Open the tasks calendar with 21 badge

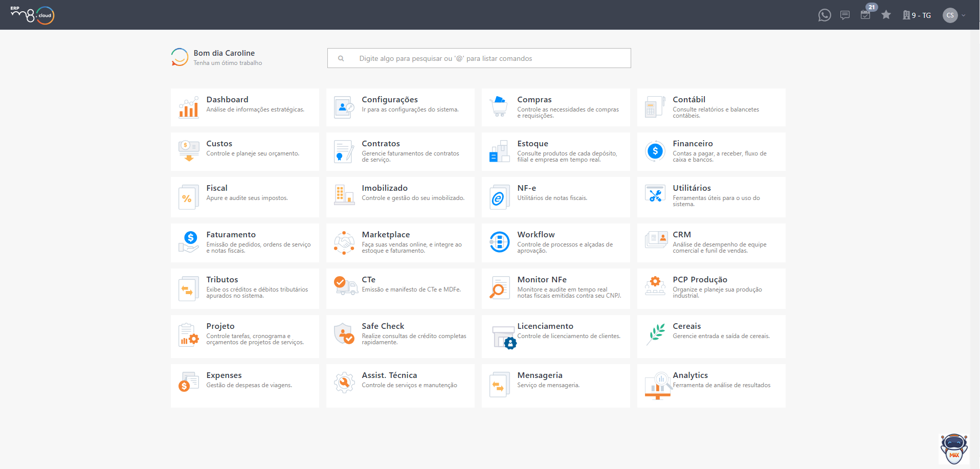865,15
